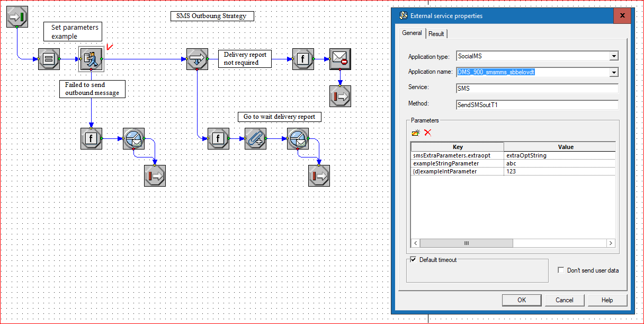Click the Method input field

[x=537, y=105]
